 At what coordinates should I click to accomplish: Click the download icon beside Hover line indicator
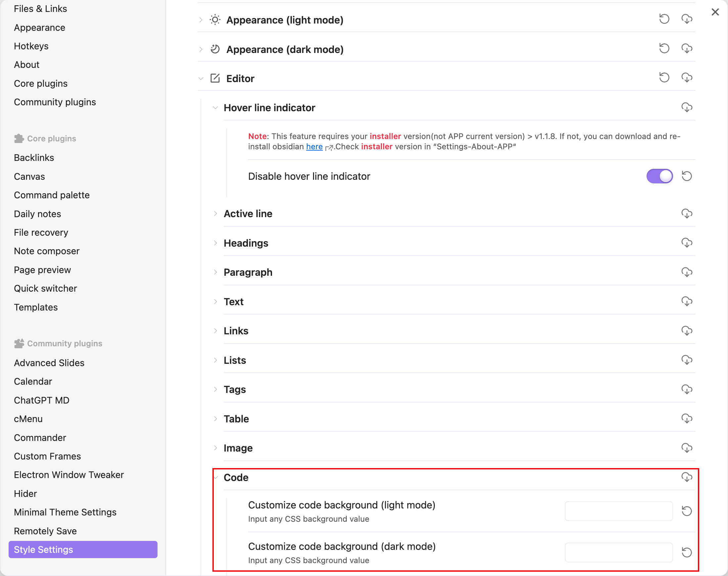[x=687, y=108]
